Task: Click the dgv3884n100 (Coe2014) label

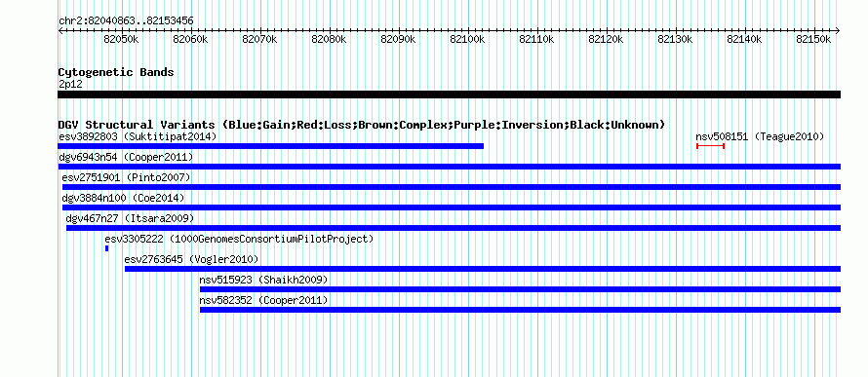Action: coord(123,198)
